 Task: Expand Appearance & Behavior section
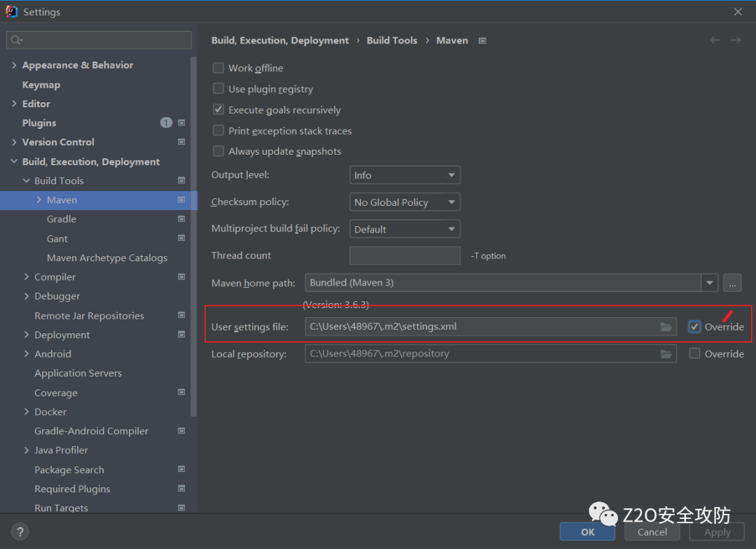[14, 65]
